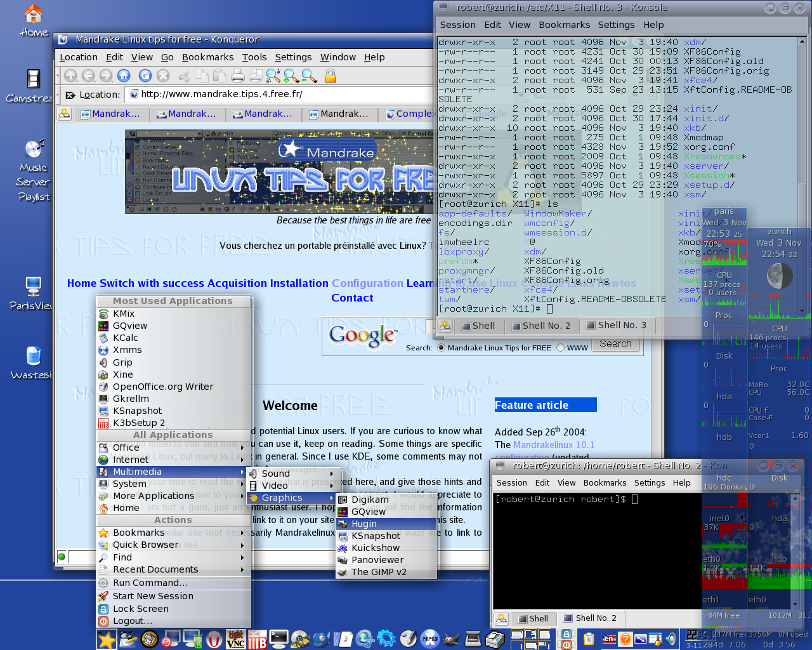Click the Linux Tips for Free banner image
Viewport: 812px width, 650px height.
pos(279,171)
